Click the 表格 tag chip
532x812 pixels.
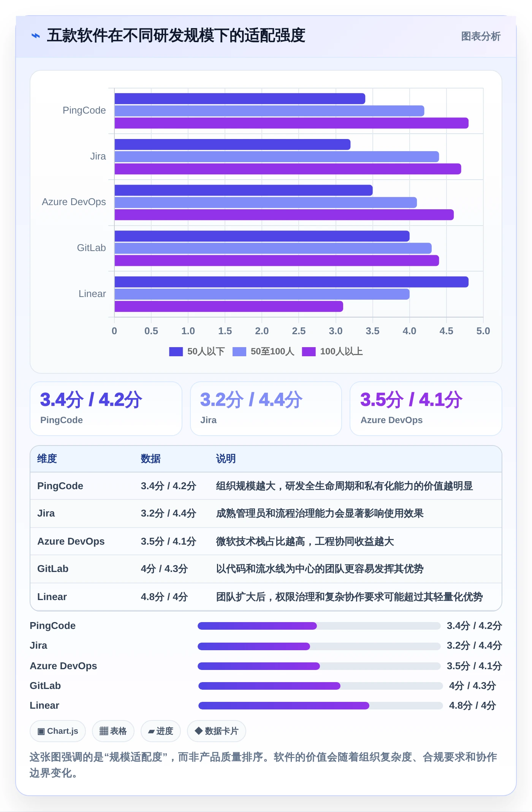113,731
